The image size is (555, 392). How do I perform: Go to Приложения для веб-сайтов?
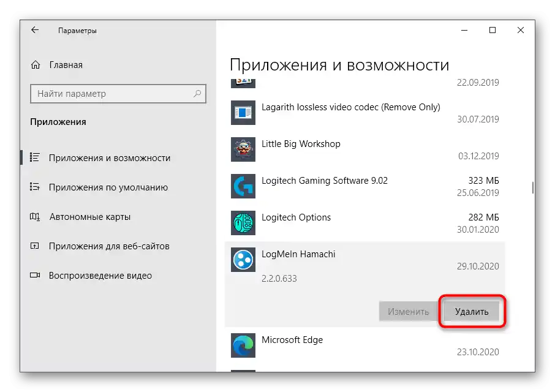[x=109, y=246]
